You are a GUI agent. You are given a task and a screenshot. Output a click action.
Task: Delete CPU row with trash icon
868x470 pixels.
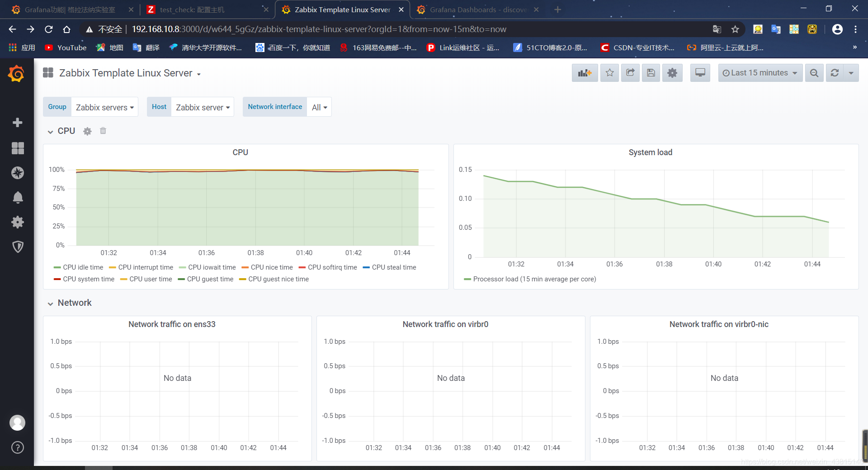tap(103, 131)
